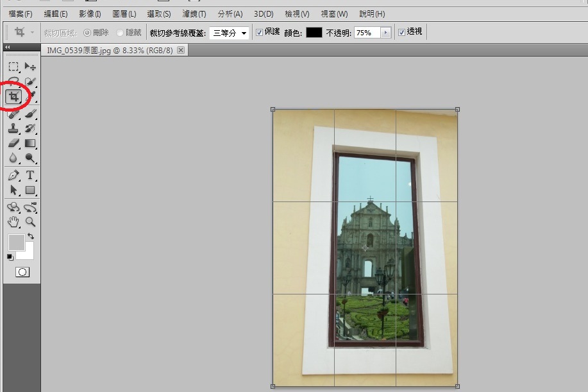This screenshot has width=588, height=392.
Task: Select the Dodge tool
Action: pos(30,158)
